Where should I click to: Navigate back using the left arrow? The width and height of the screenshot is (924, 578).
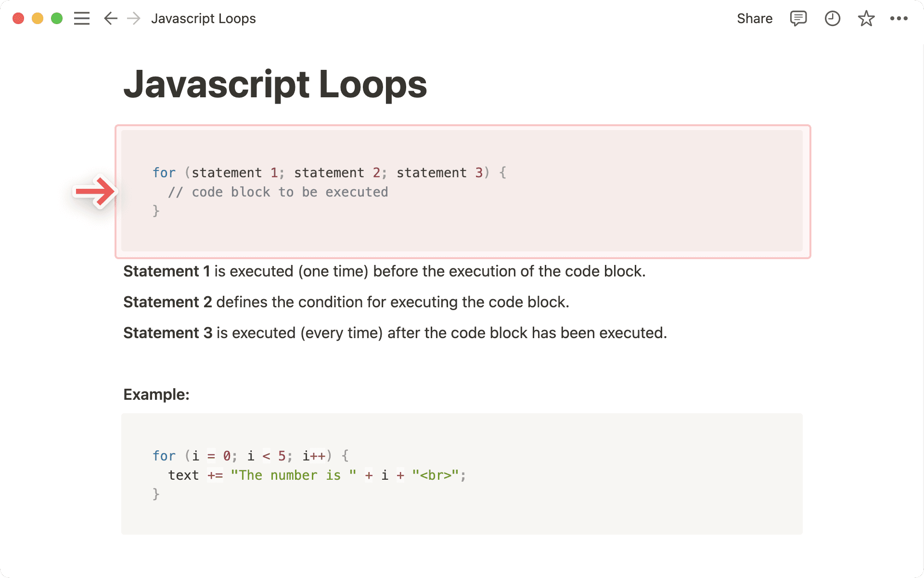click(110, 18)
